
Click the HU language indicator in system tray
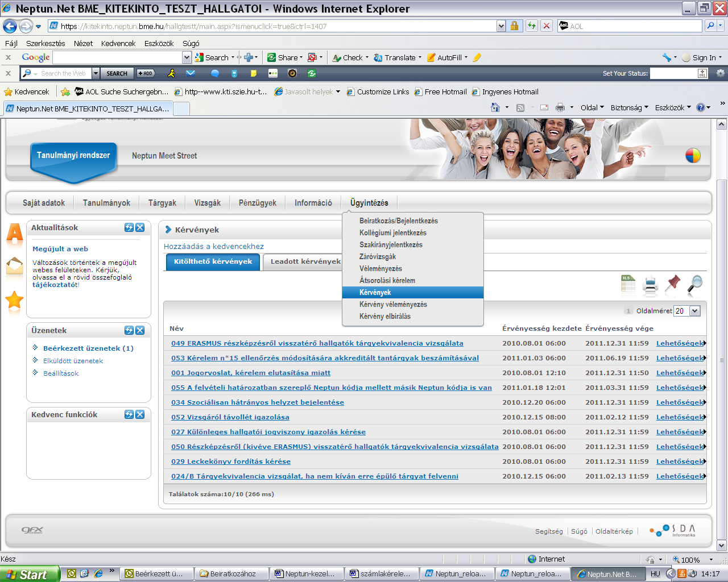(x=655, y=574)
